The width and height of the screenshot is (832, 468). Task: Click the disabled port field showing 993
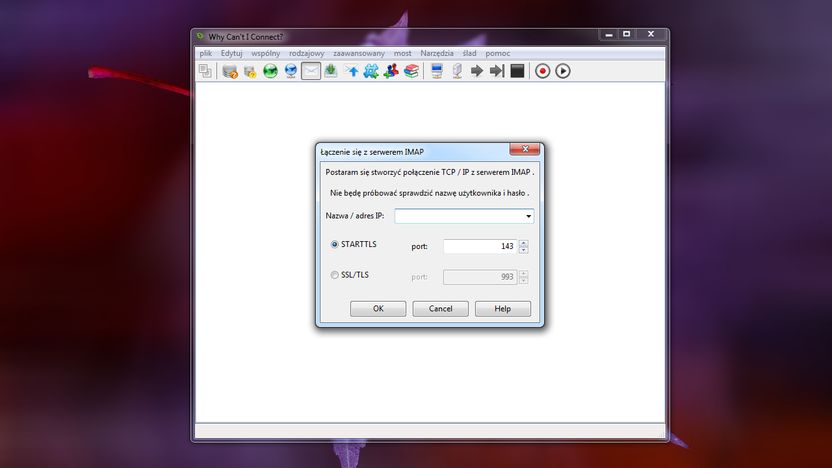tap(480, 276)
